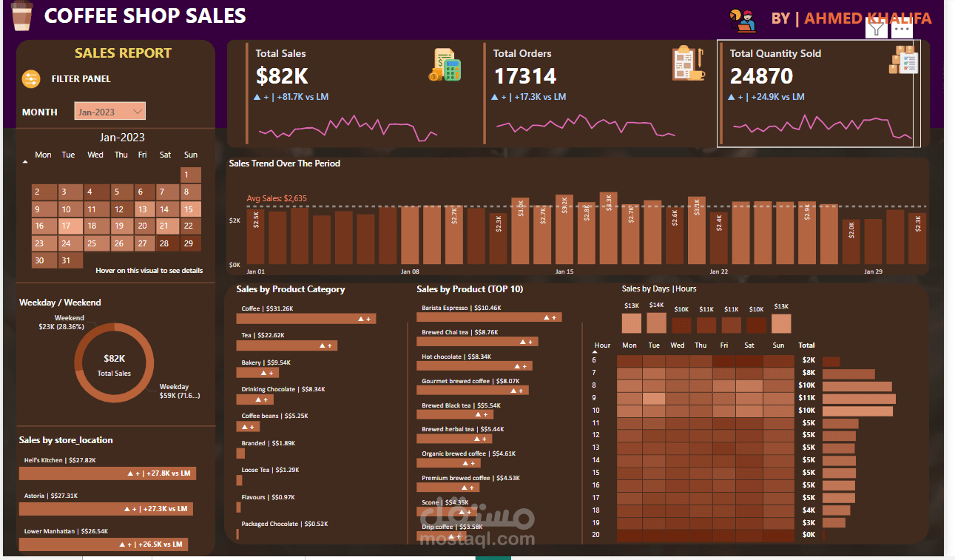Image resolution: width=955 pixels, height=560 pixels.
Task: Select day 17 in the calendar
Action: (70, 226)
